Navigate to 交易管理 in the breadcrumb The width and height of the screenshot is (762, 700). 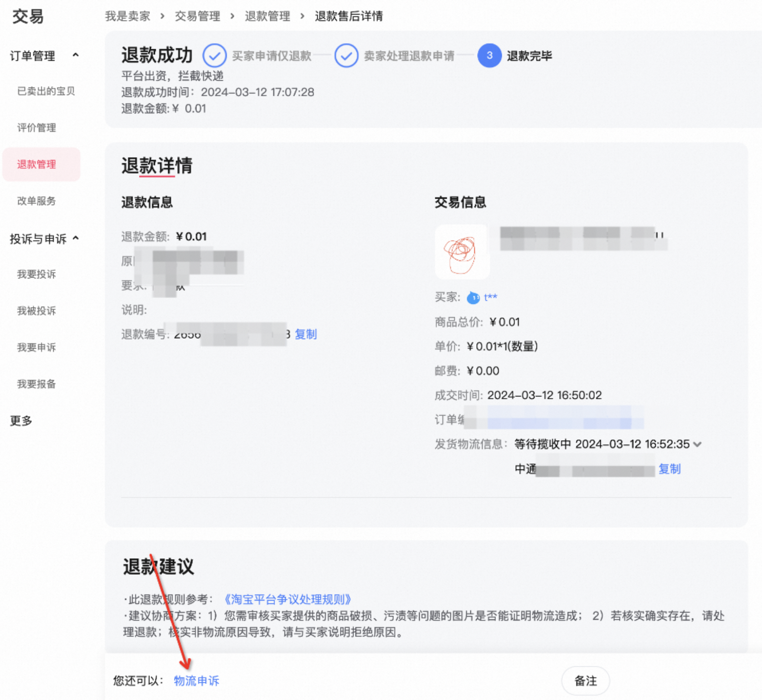pyautogui.click(x=197, y=16)
